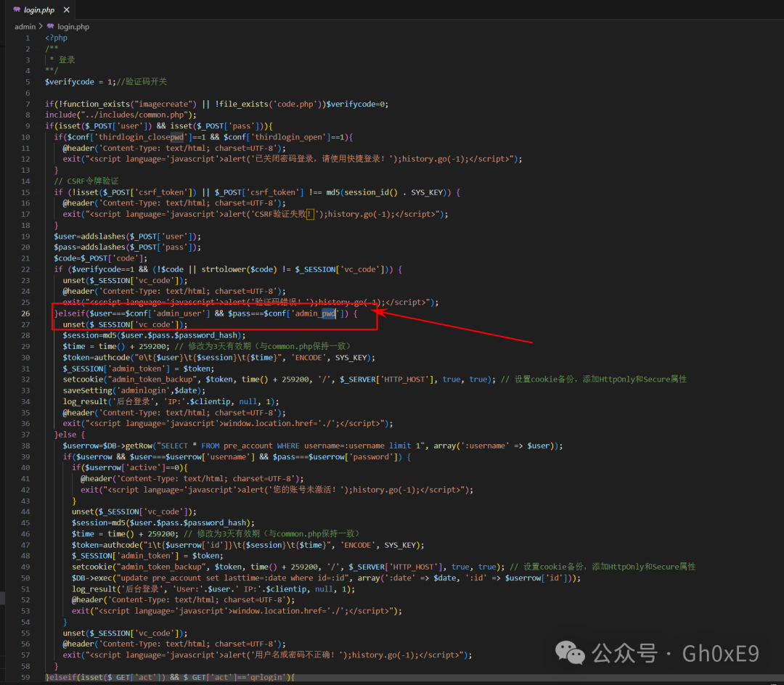Click "admin_user" text on line 26
The height and width of the screenshot is (685, 784).
tap(179, 313)
